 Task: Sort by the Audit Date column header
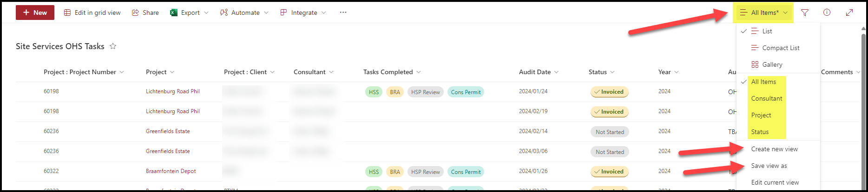pyautogui.click(x=535, y=72)
